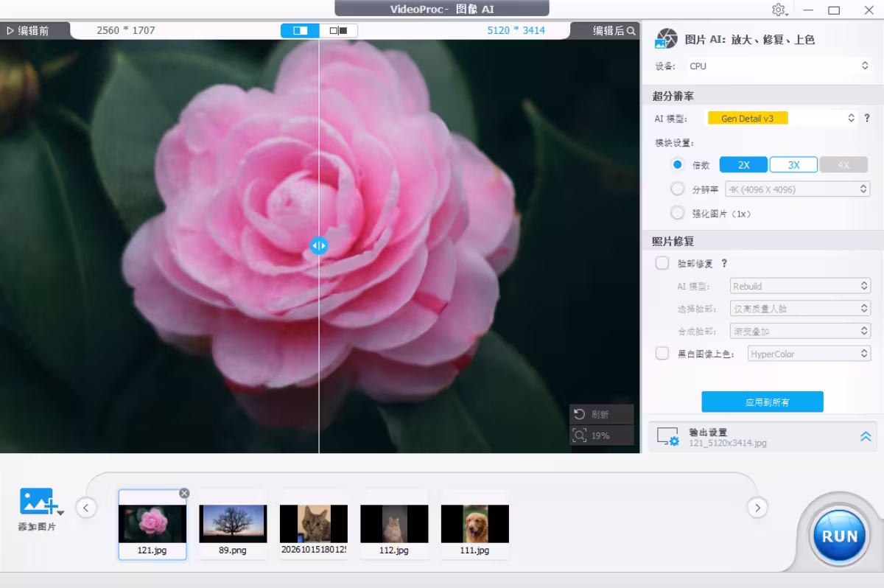The height and width of the screenshot is (588, 884).
Task: Click the 图片 AI camera shutter icon
Action: [666, 39]
